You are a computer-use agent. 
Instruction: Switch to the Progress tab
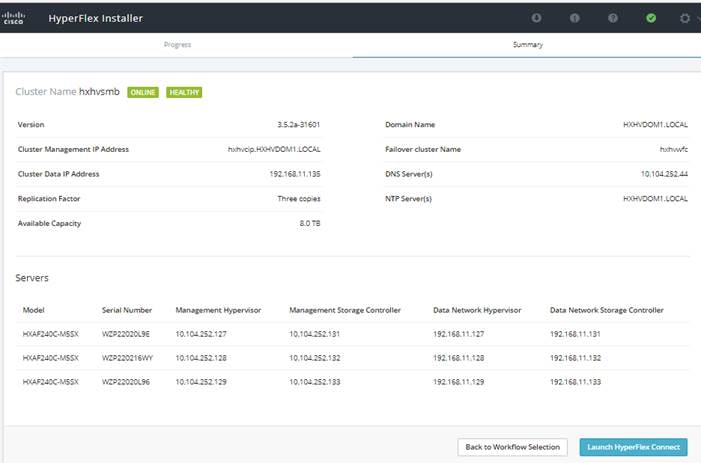click(x=177, y=45)
